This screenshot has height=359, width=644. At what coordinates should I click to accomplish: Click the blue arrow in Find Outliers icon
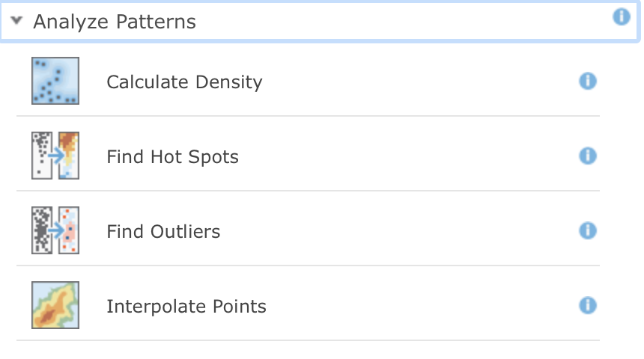click(x=56, y=230)
